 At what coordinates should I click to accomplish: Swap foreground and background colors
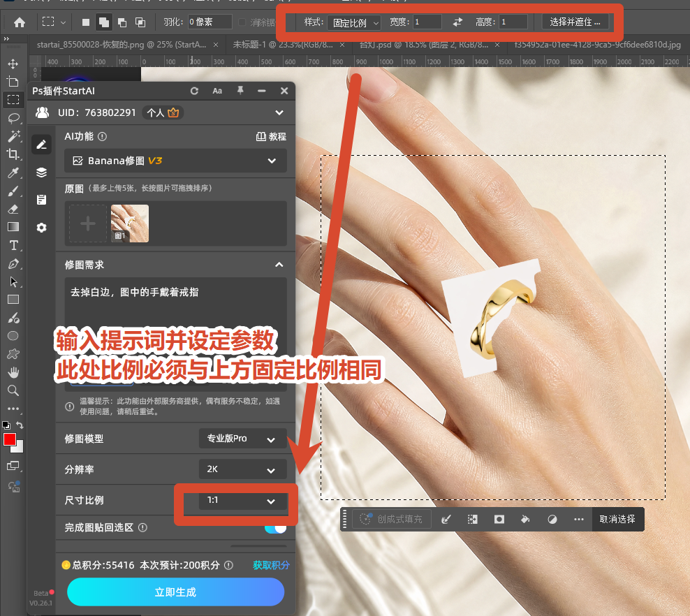20,425
